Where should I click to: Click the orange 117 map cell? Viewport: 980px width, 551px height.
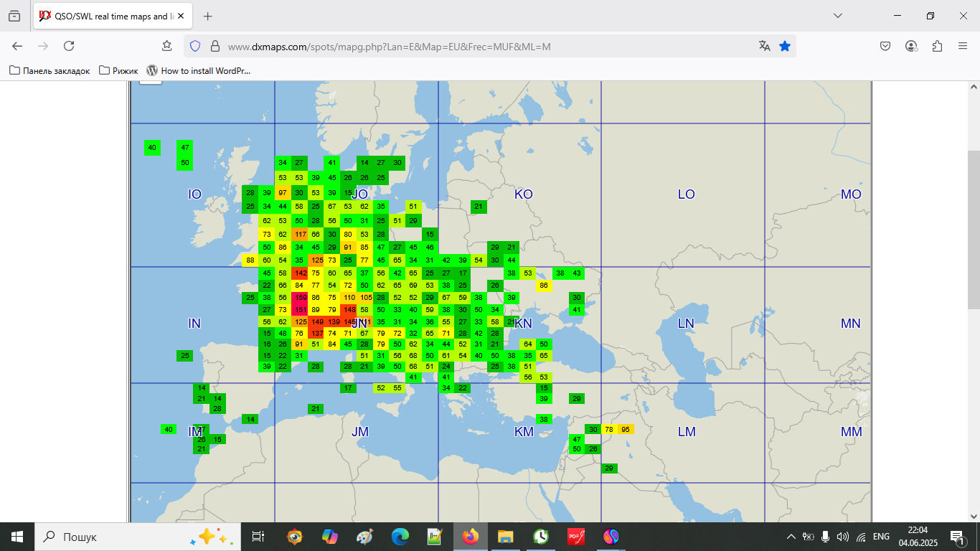click(x=301, y=235)
